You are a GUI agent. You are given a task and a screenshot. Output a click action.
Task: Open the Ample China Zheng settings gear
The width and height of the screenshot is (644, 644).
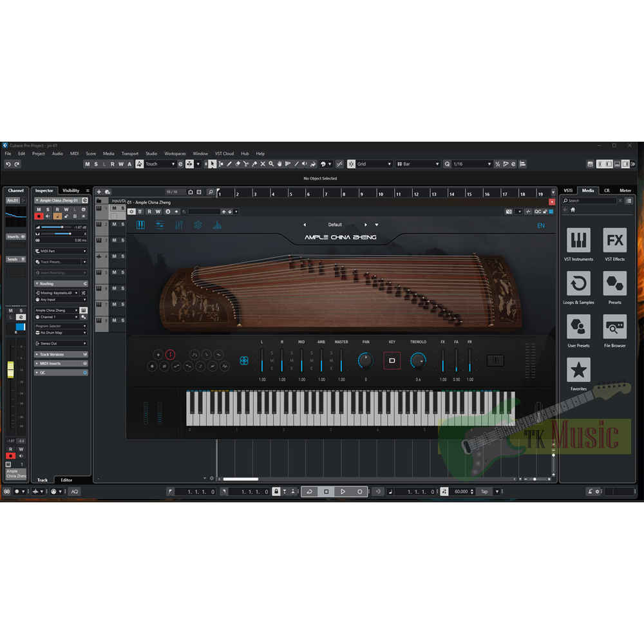point(198,225)
